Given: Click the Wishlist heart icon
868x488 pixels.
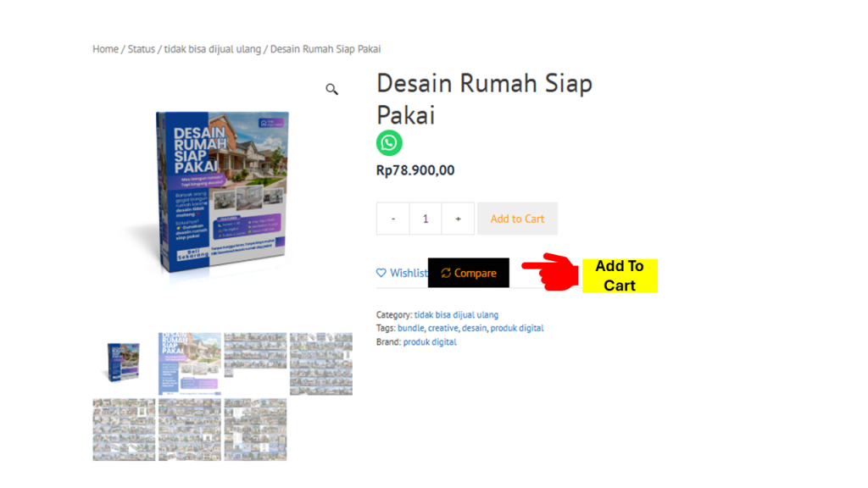Looking at the screenshot, I should [381, 273].
